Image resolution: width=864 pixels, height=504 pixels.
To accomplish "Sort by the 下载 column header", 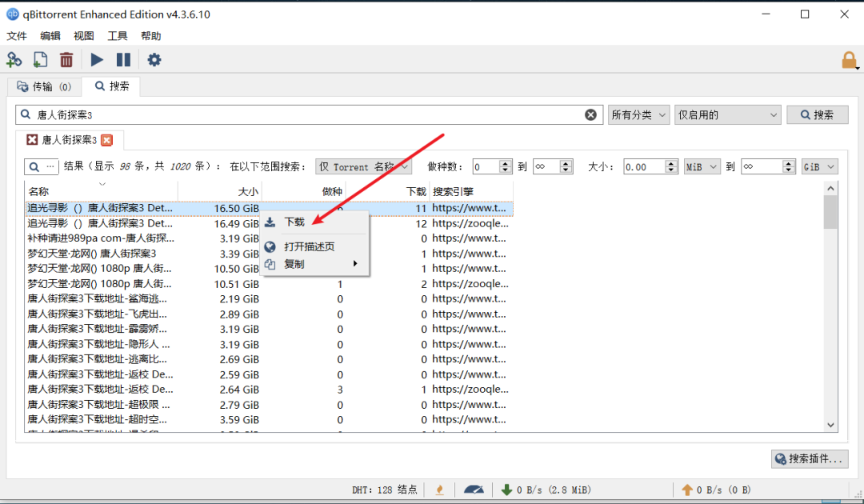I will [x=388, y=192].
